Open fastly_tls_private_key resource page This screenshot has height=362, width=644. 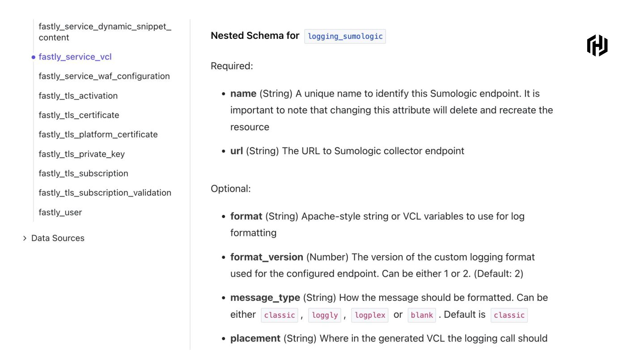point(82,154)
